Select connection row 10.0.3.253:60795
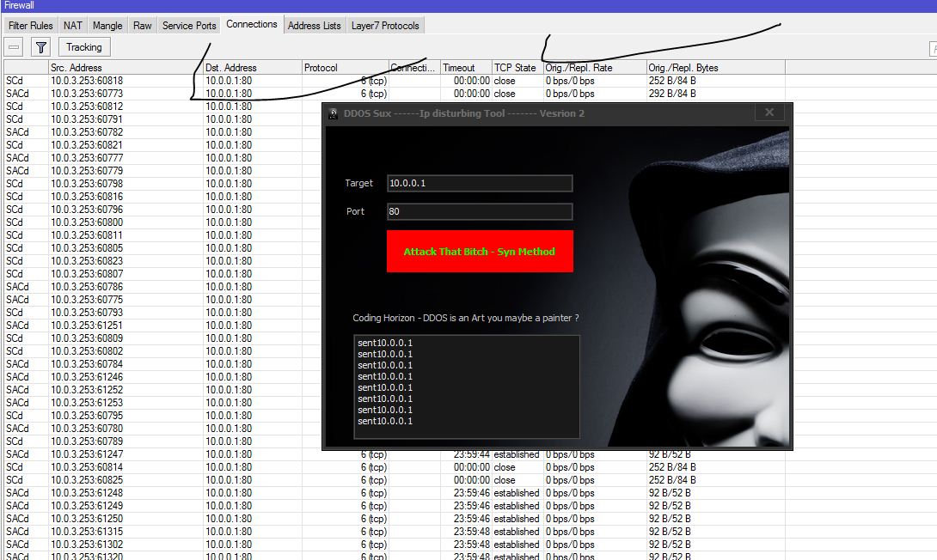 pyautogui.click(x=162, y=416)
